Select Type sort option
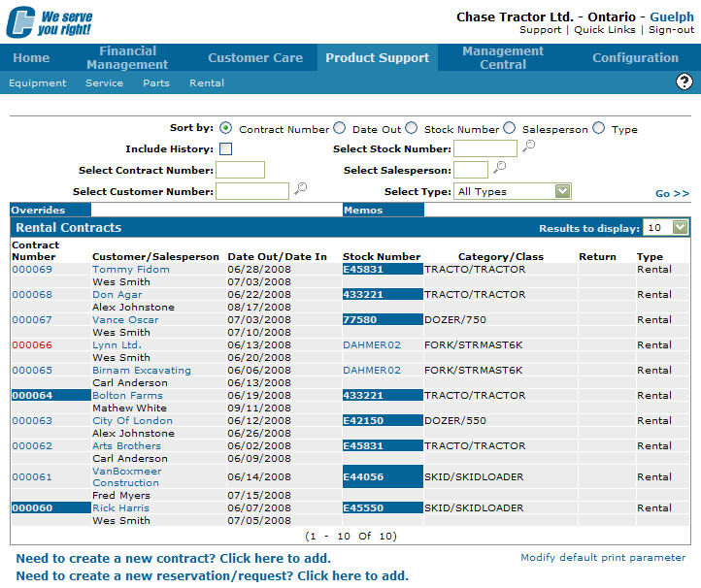Image resolution: width=701 pixels, height=588 pixels. 599,128
